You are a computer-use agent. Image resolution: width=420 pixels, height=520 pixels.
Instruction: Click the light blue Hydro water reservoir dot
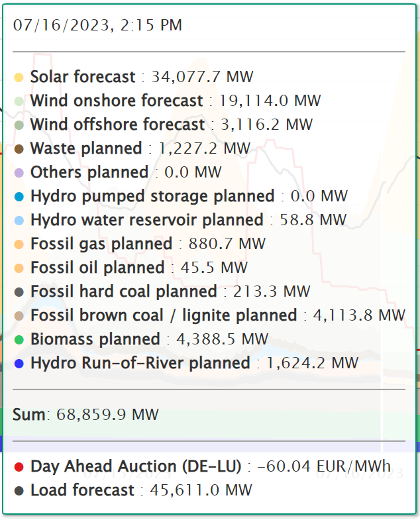tap(19, 221)
